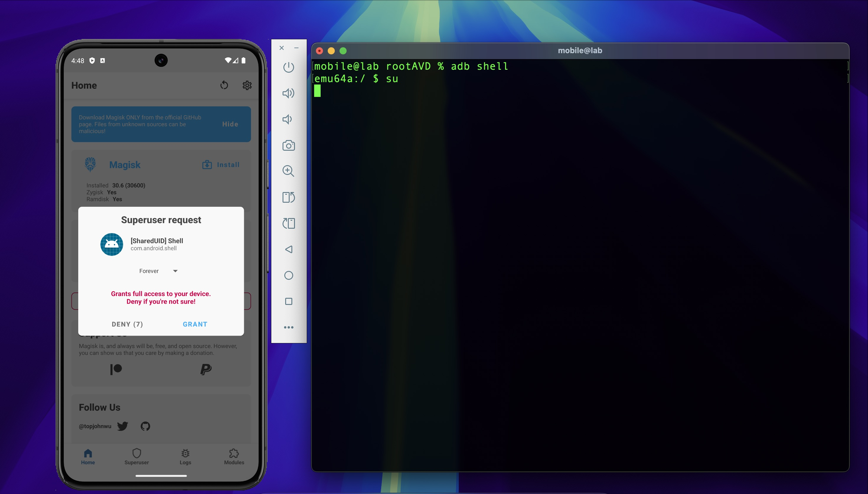Click the terminal title mobile@lab

pos(580,51)
